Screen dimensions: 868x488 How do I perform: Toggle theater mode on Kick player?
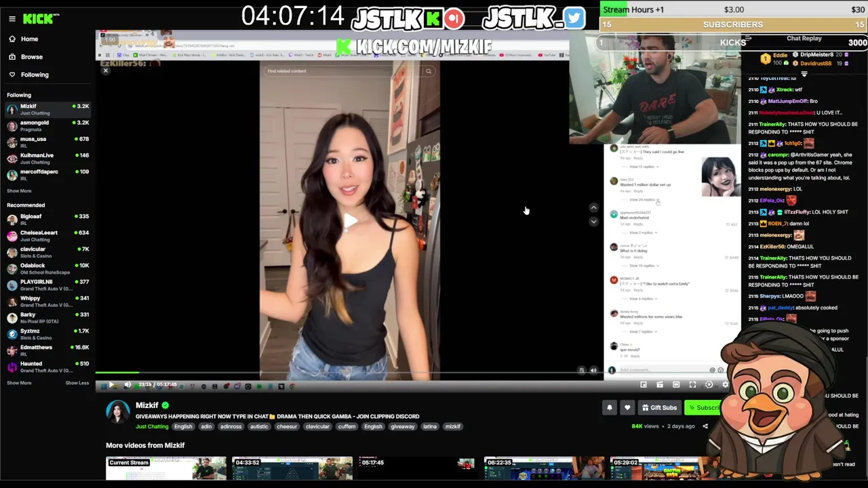(x=676, y=385)
